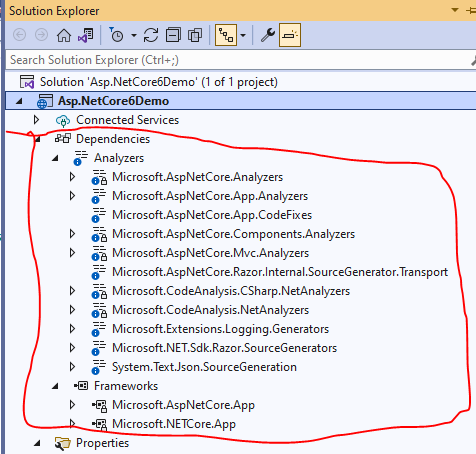Image resolution: width=476 pixels, height=454 pixels.
Task: Open Properties using the wrench icon
Action: [268, 35]
